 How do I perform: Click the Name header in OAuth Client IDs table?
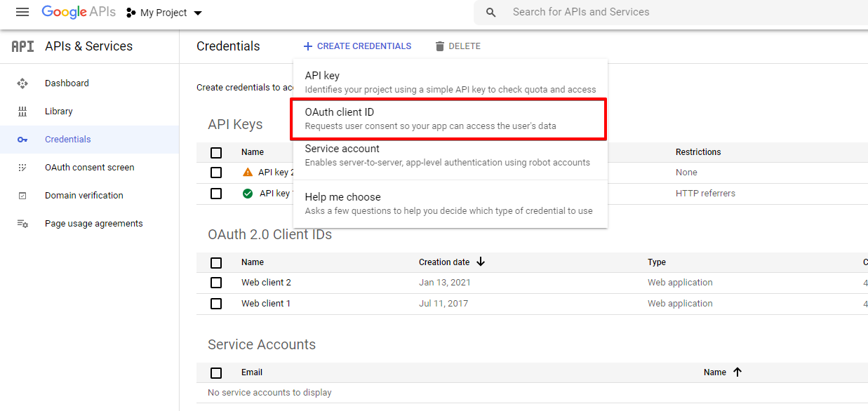[253, 262]
